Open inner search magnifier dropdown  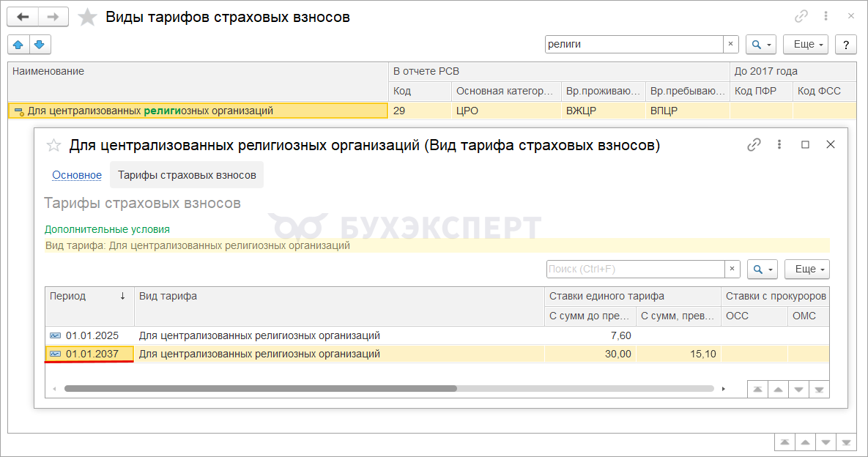[763, 269]
